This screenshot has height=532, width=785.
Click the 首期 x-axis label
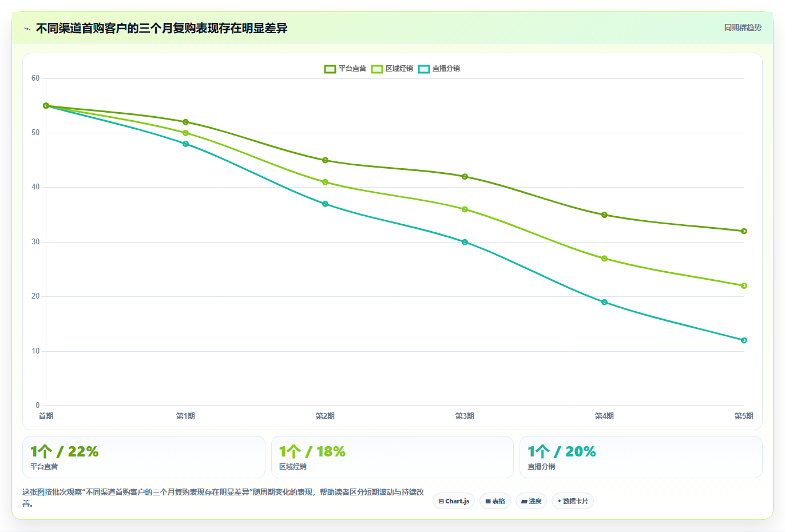coord(46,416)
